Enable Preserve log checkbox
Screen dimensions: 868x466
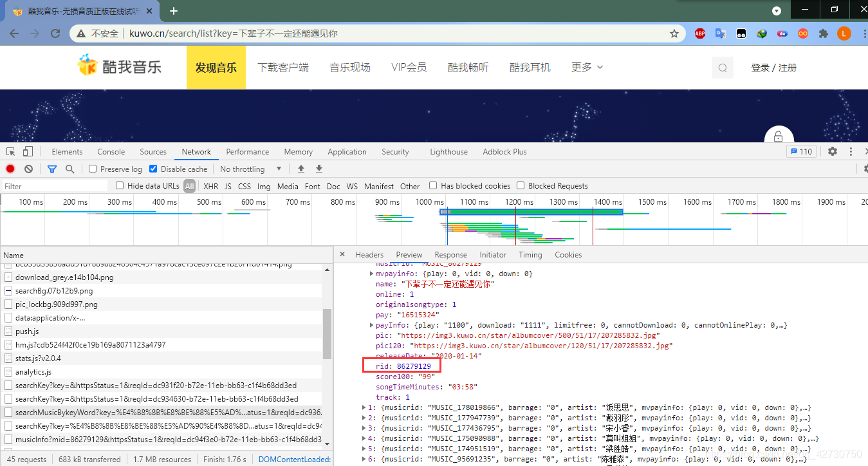(93, 169)
